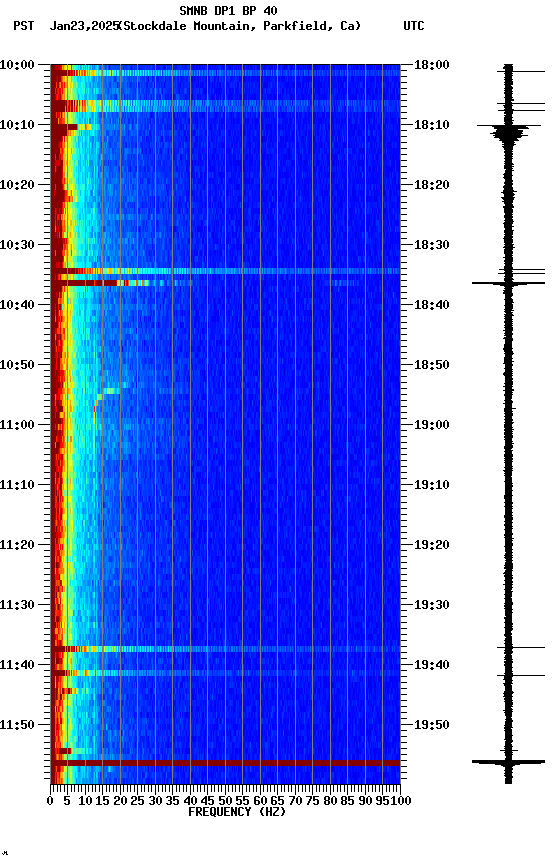Viewport: 552px width, 864px height.
Task: Click the '19:50' UTC time label
Action: pyautogui.click(x=432, y=725)
